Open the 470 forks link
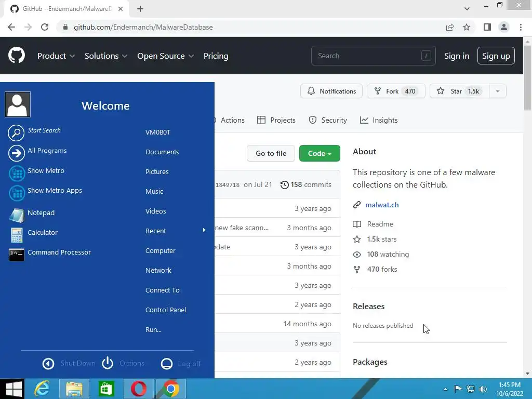532x399 pixels. tap(382, 270)
